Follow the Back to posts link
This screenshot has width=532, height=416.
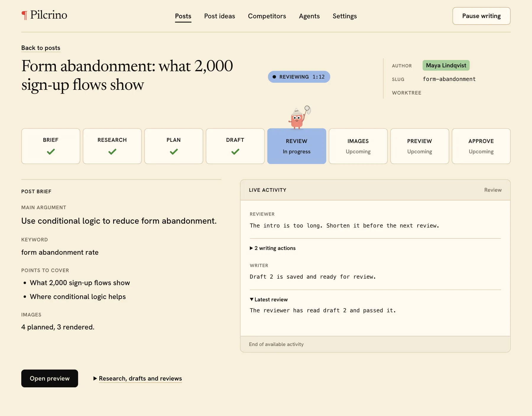click(41, 48)
